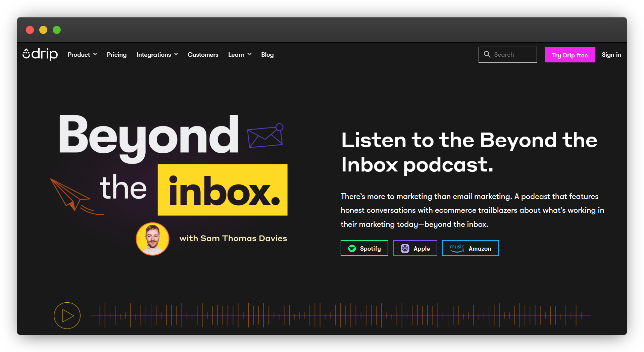Listen on Amazon music button
The image size is (644, 352).
[470, 248]
